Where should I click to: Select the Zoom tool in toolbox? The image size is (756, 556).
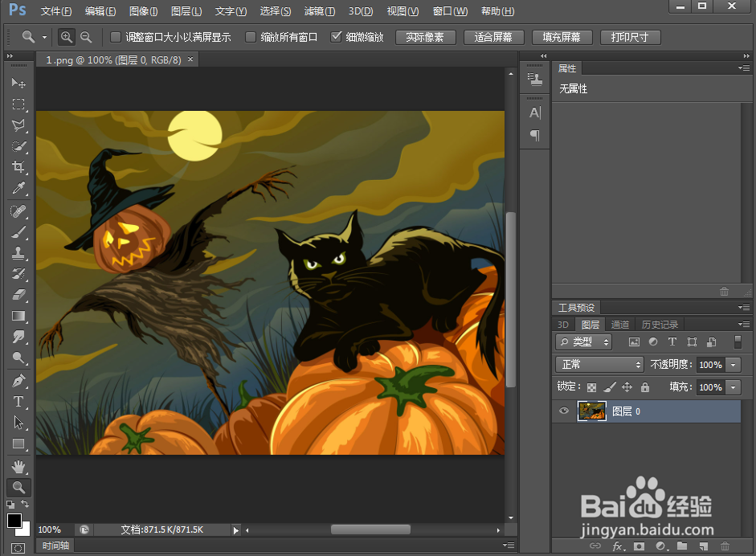(x=18, y=488)
